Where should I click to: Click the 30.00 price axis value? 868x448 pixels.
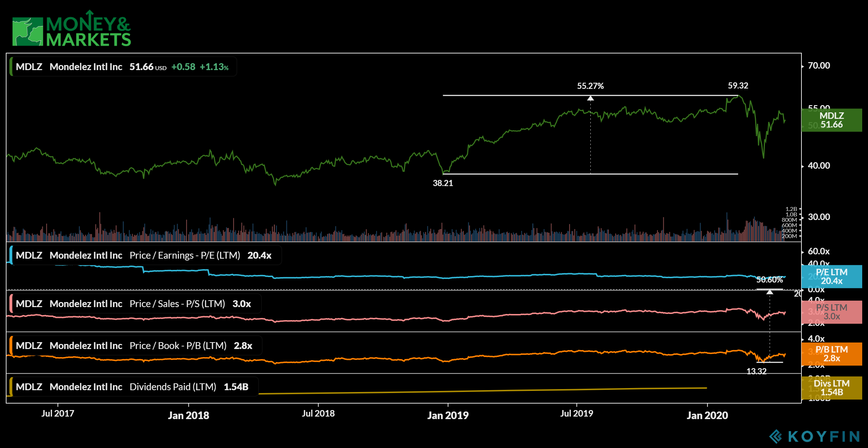(x=819, y=217)
